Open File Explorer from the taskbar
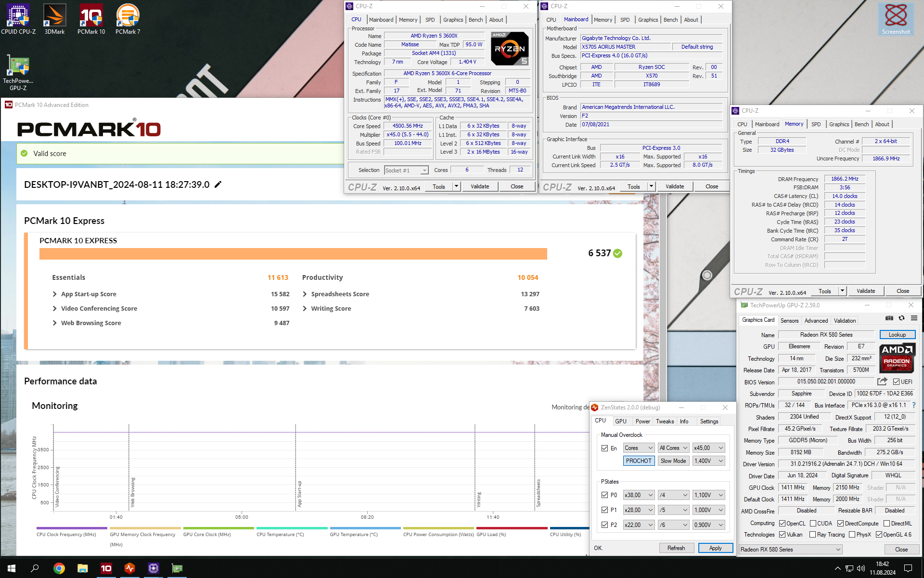Image resolution: width=924 pixels, height=578 pixels. [x=82, y=568]
